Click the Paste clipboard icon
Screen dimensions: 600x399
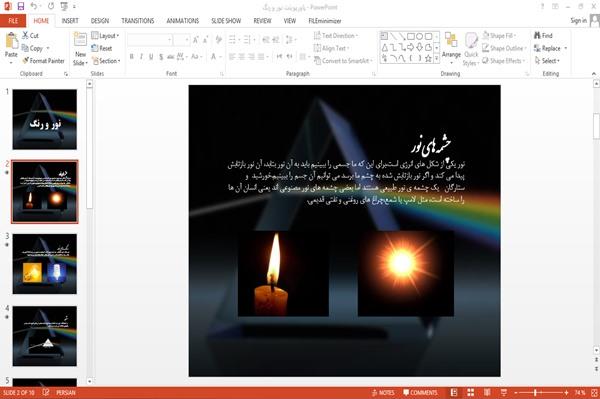11,41
